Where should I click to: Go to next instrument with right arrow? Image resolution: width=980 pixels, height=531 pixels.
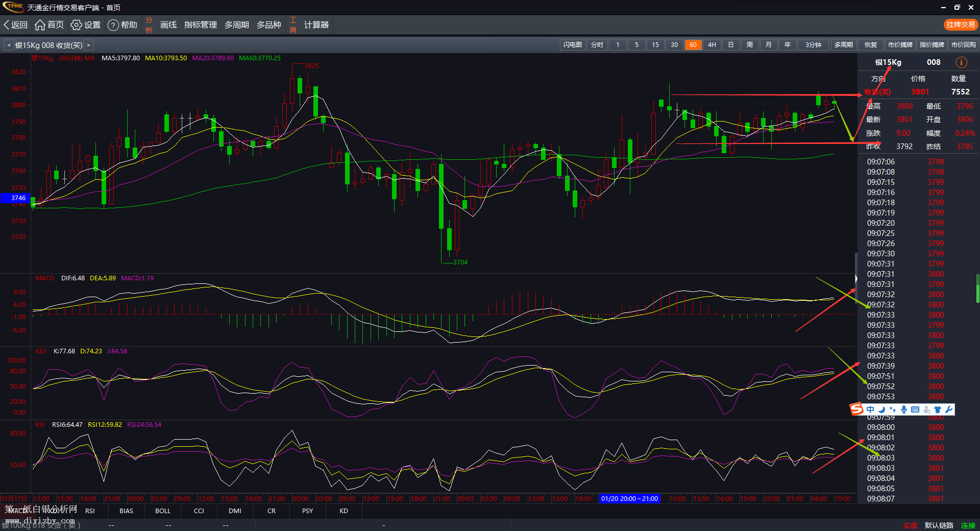[x=88, y=45]
